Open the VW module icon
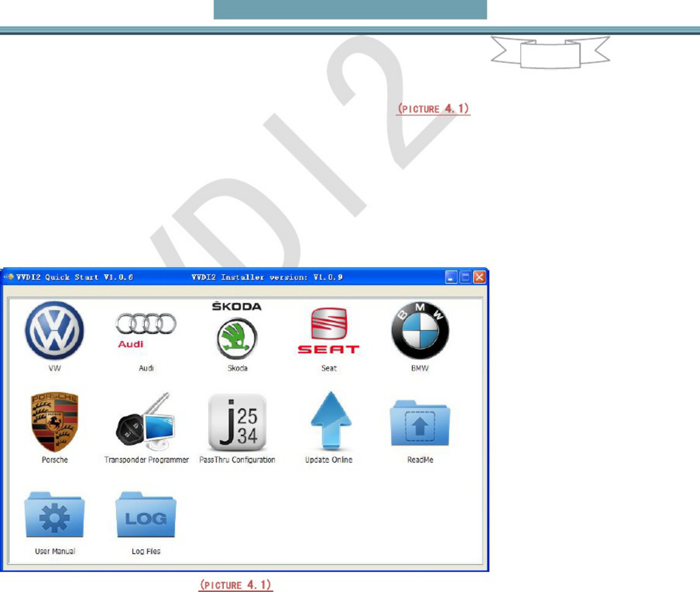The image size is (700, 592). 54,330
